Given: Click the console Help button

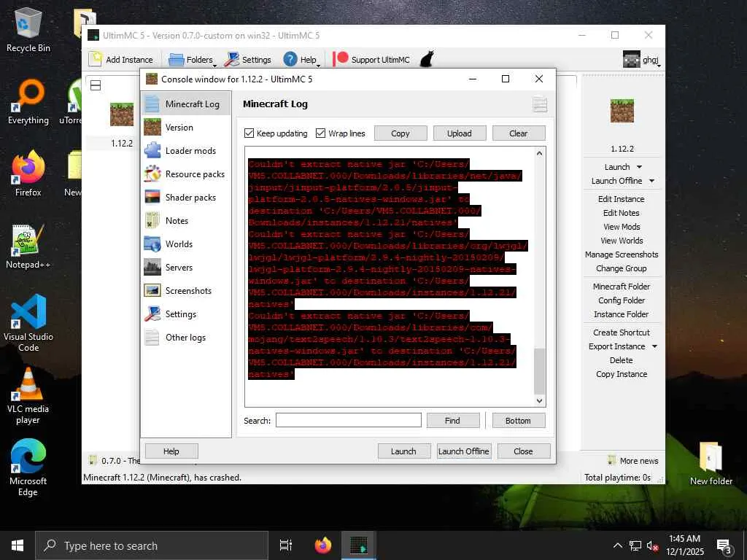Looking at the screenshot, I should click(171, 451).
